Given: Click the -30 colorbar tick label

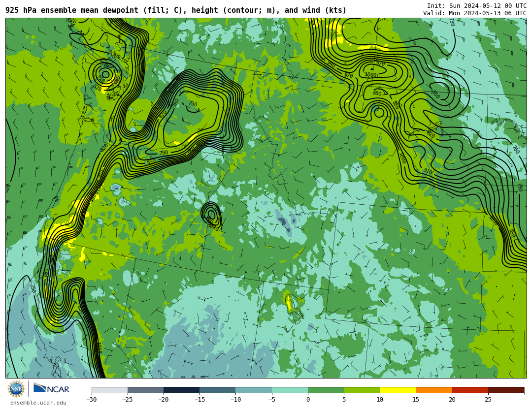Looking at the screenshot, I should 91,400.
